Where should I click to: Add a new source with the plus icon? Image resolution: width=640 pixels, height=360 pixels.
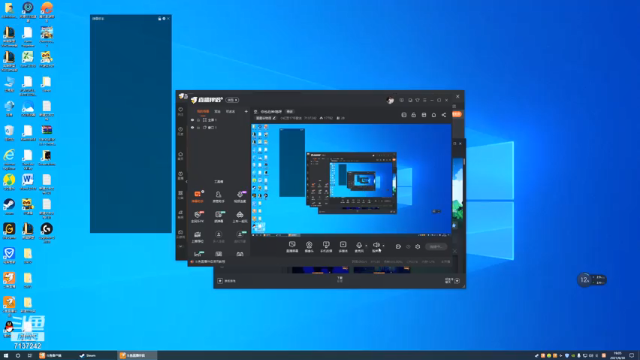point(246,111)
